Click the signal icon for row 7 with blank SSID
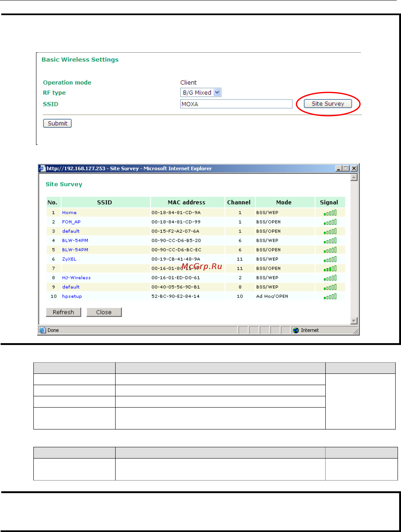 pos(330,268)
